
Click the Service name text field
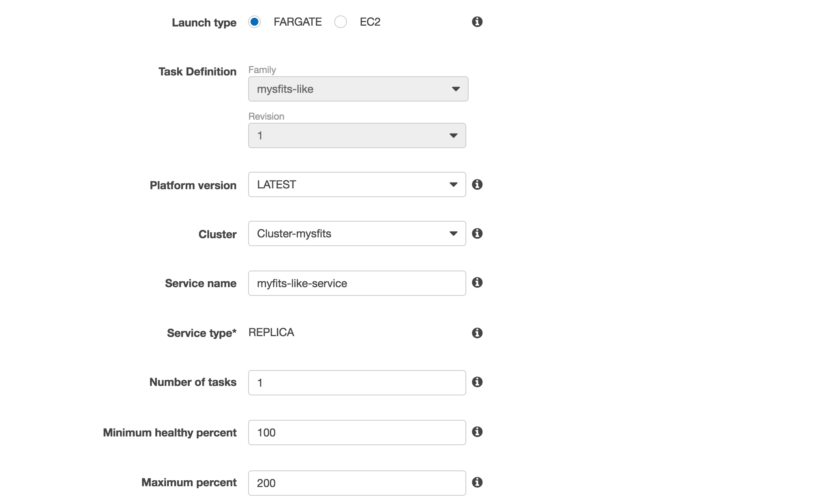coord(357,283)
